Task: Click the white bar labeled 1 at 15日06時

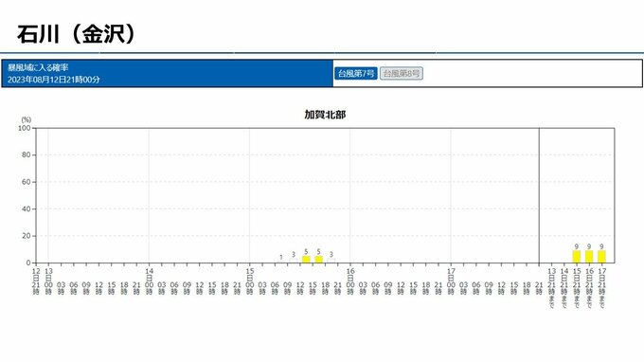Action: 281,262
